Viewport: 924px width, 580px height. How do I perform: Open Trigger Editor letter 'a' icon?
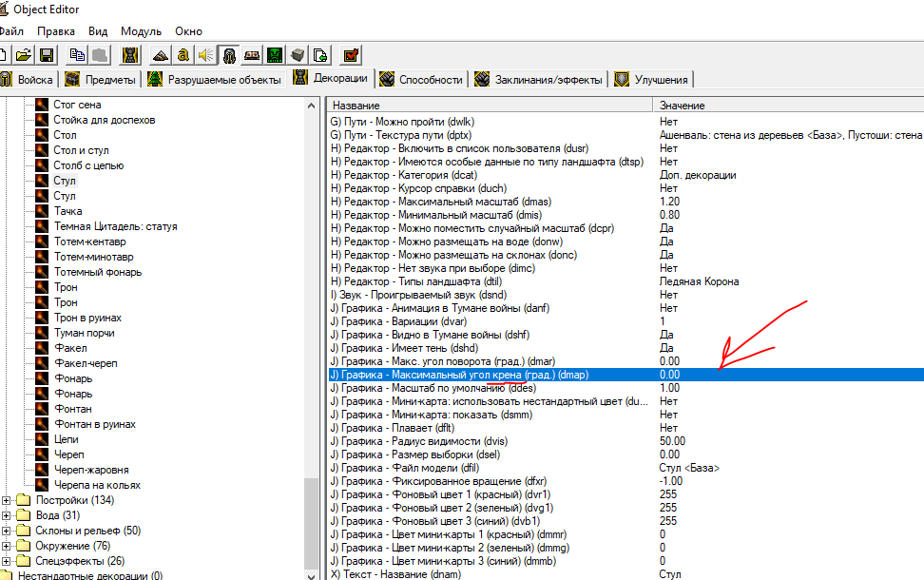183,55
